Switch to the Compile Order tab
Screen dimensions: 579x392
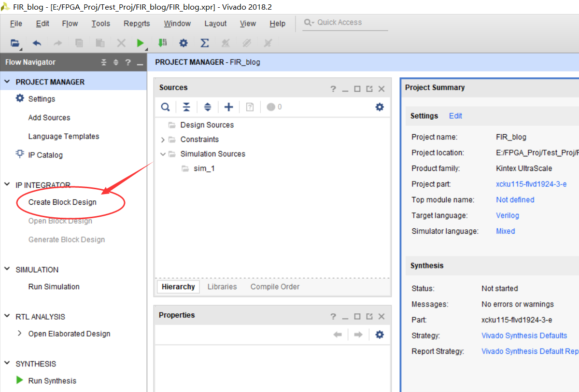click(275, 287)
